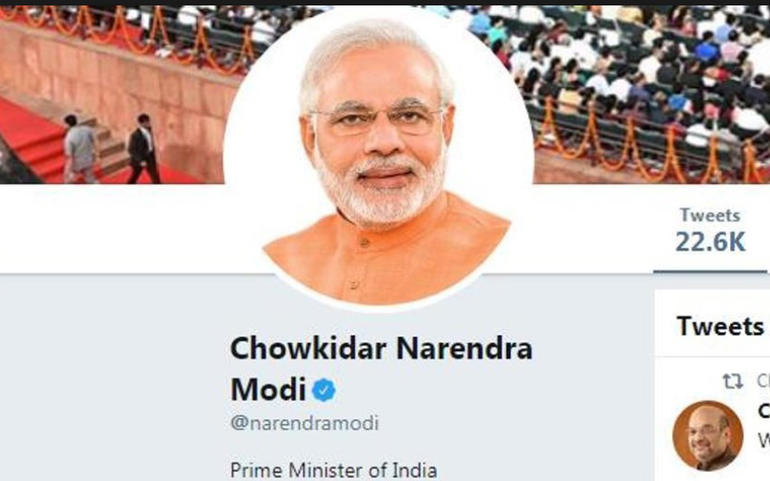
Task: Open the large circular profile photo
Action: tap(379, 159)
